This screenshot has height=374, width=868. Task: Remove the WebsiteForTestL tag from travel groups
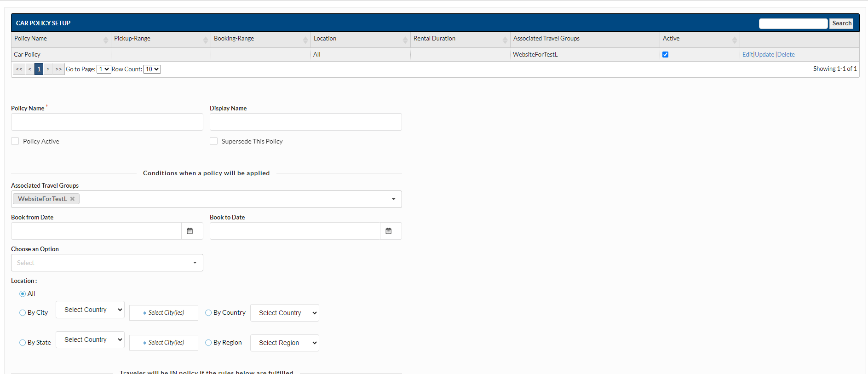72,199
